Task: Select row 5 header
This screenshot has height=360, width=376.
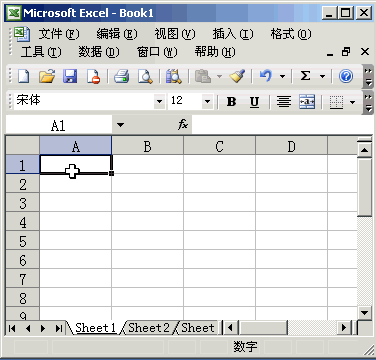Action: (22, 241)
